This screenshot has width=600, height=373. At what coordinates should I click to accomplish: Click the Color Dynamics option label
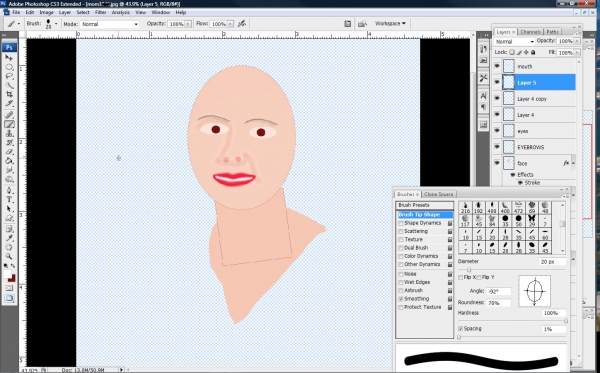421,256
